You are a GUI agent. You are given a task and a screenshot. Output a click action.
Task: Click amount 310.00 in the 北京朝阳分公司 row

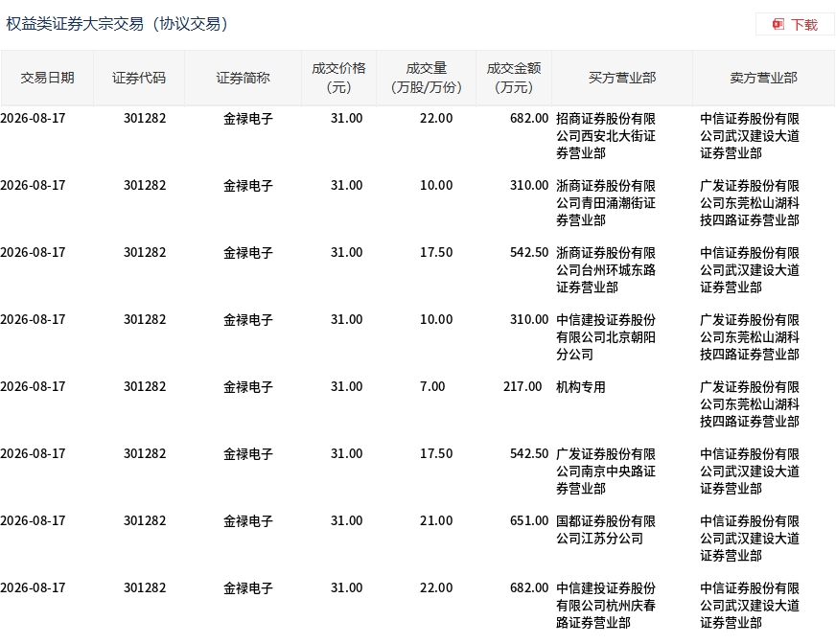click(529, 320)
